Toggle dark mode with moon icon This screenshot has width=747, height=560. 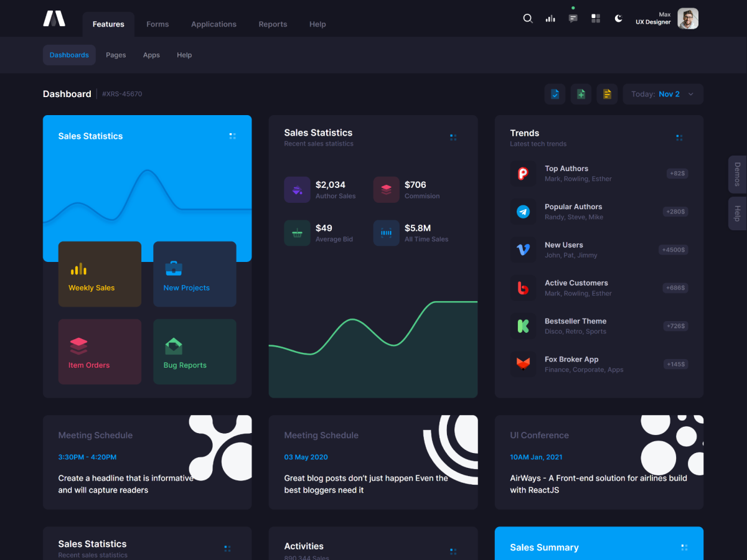coord(618,19)
